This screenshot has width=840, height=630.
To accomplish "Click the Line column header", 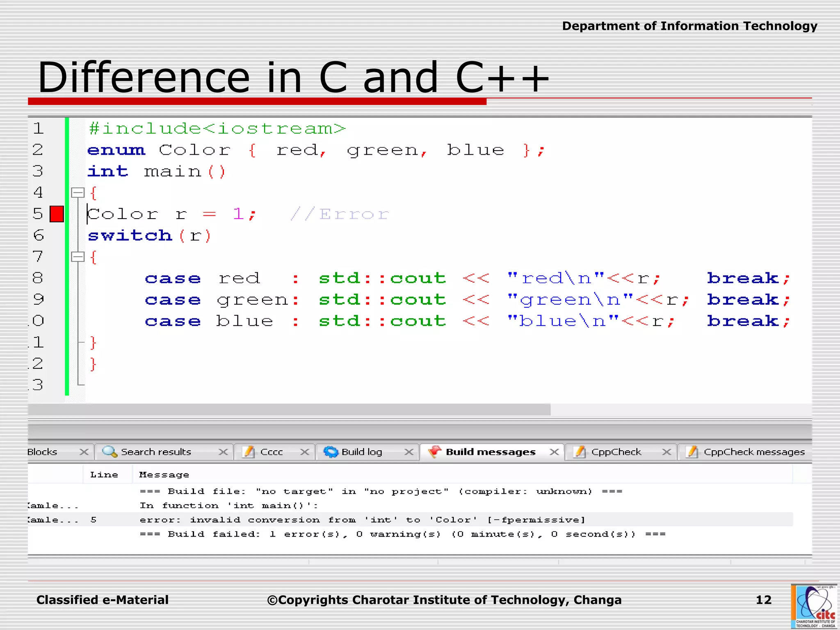I will tap(104, 475).
